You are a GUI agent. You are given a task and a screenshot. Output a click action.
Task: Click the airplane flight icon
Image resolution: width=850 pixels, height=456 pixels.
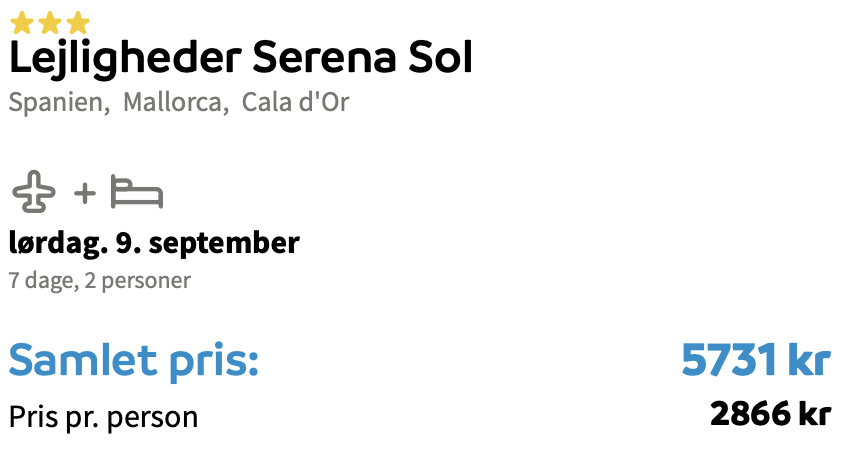pos(34,192)
